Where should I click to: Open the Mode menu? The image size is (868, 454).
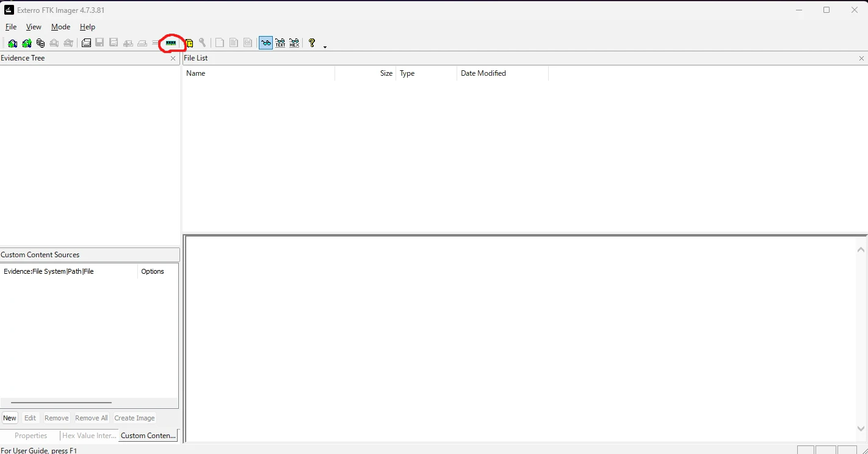coord(60,27)
